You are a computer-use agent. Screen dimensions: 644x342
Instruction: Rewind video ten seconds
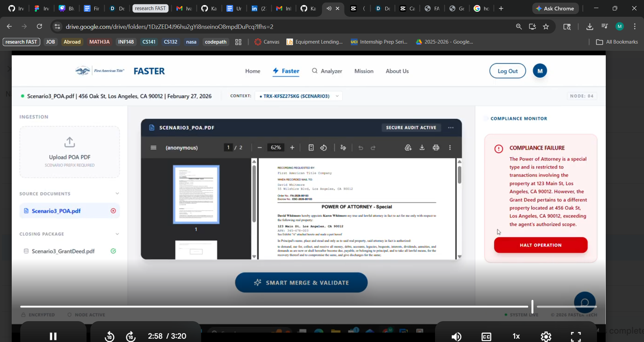coord(109,336)
